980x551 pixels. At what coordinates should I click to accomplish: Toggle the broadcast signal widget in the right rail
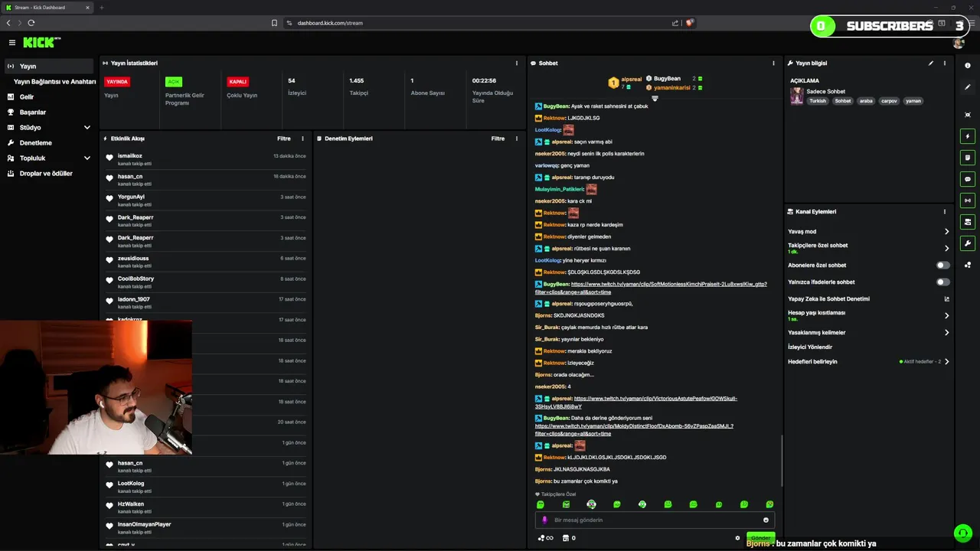point(968,201)
